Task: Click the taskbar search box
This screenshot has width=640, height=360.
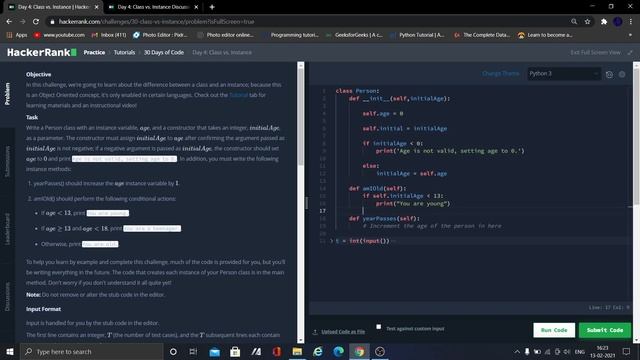Action: tap(91, 351)
